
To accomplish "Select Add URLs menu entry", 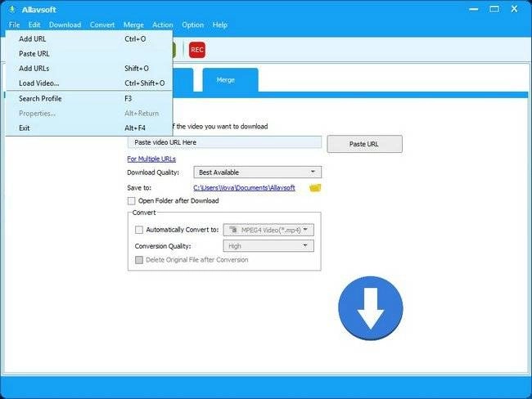I will tap(89, 69).
